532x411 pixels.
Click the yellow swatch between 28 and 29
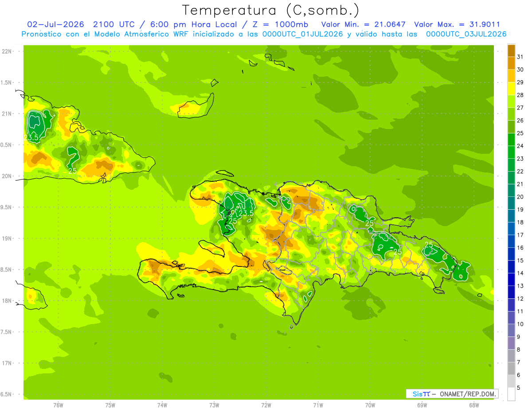511,89
